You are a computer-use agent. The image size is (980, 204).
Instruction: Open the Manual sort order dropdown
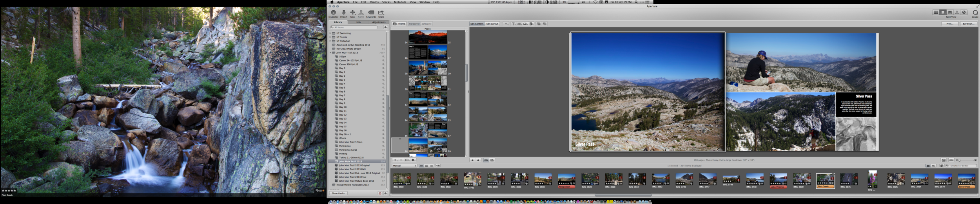[405, 166]
